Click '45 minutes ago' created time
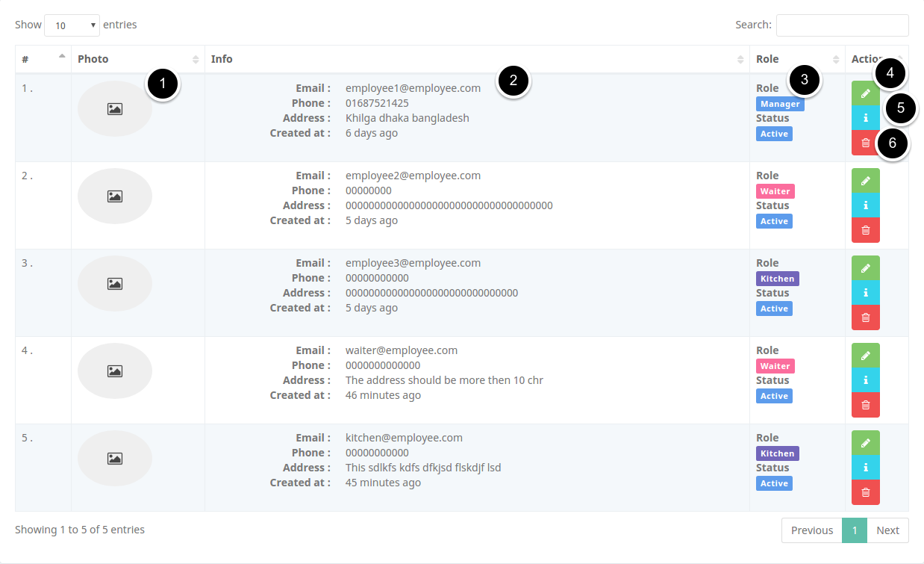The width and height of the screenshot is (924, 564). point(383,483)
